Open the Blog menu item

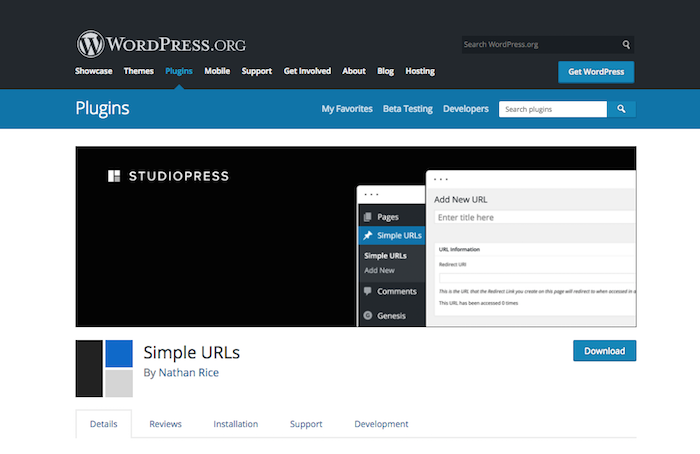[x=385, y=71]
